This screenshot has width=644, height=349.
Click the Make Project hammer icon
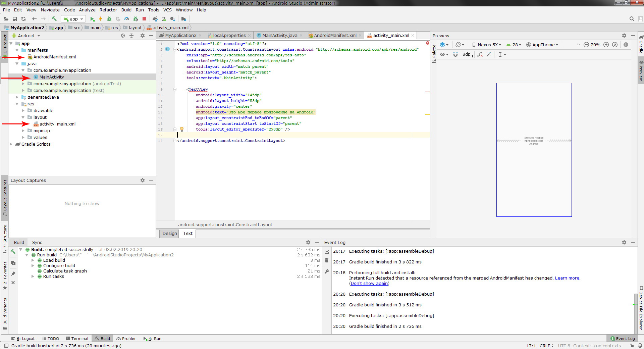click(x=54, y=19)
